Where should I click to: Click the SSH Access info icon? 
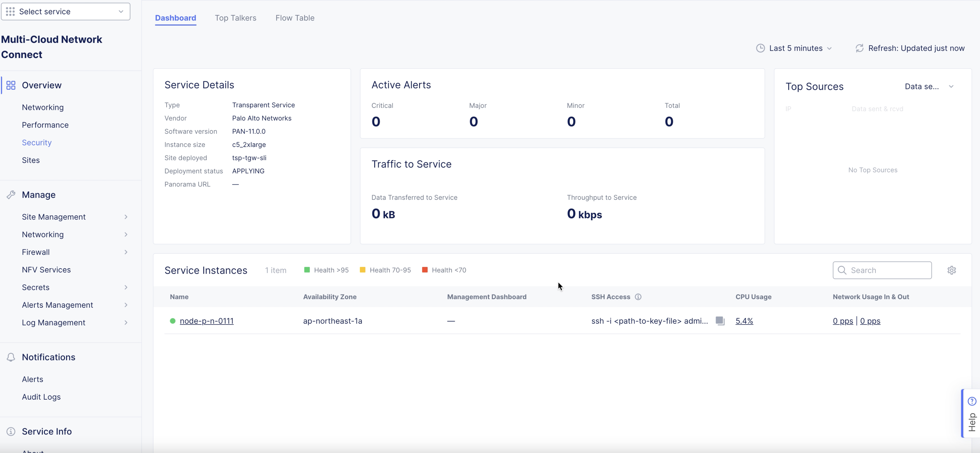[638, 297]
